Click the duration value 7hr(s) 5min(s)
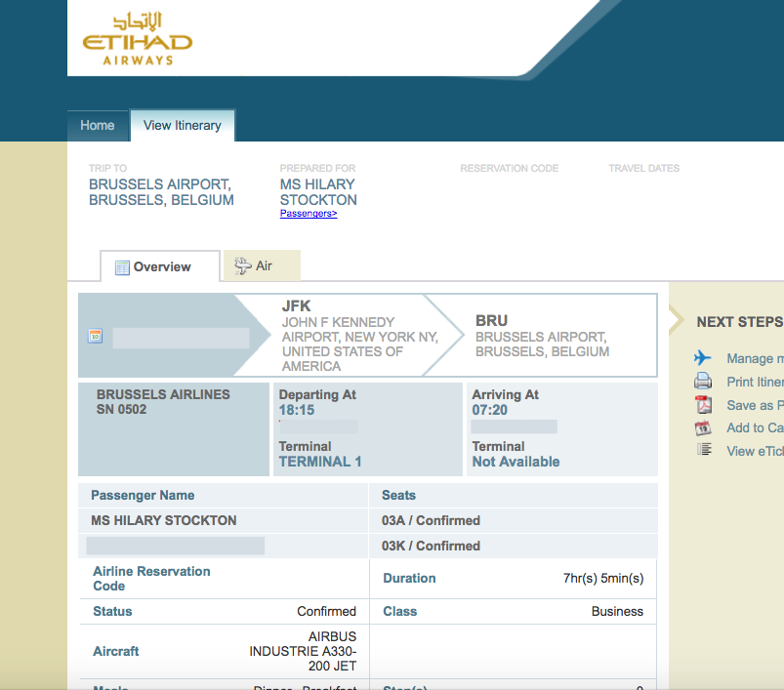This screenshot has width=784, height=690. point(603,578)
